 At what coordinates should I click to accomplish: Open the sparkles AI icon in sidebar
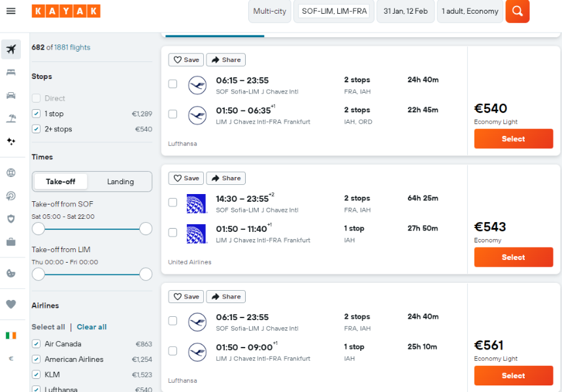point(11,141)
